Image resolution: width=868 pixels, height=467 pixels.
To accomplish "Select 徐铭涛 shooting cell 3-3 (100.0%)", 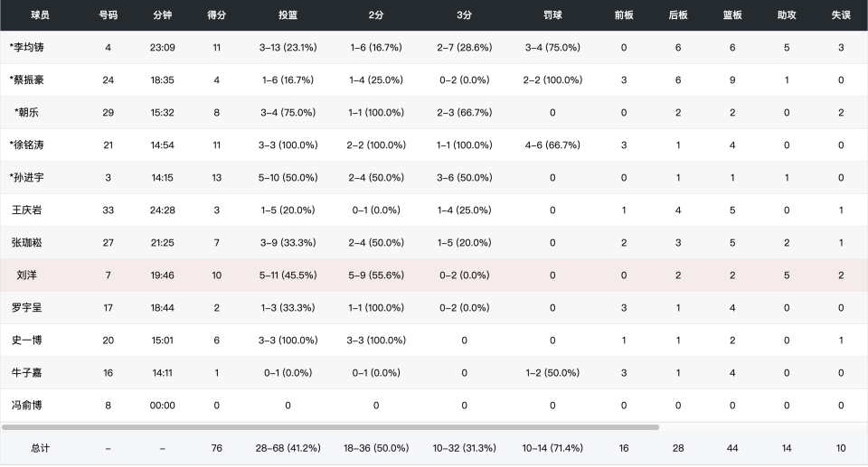I will (x=288, y=145).
